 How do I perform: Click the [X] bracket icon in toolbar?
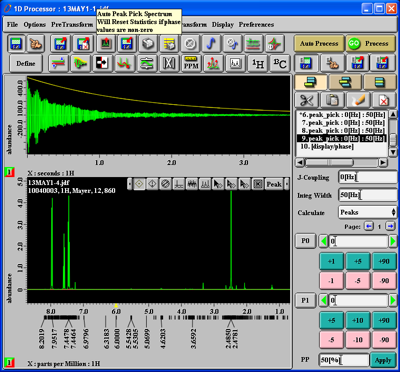click(169, 63)
